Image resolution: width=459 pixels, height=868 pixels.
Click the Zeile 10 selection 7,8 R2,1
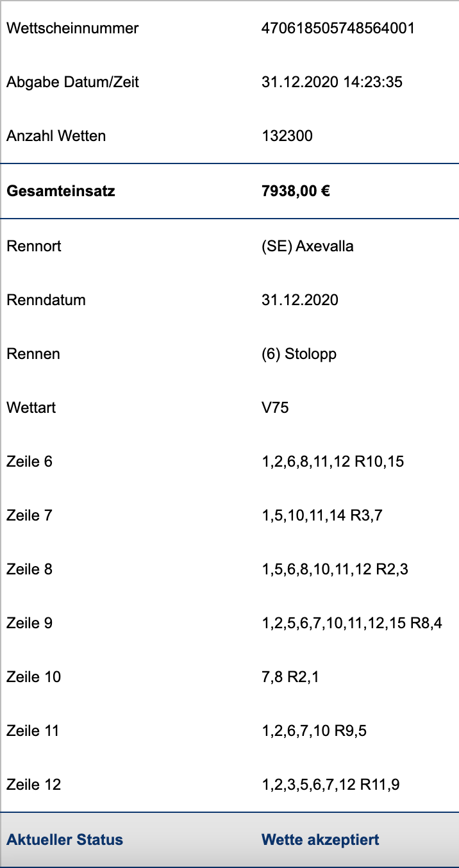290,677
